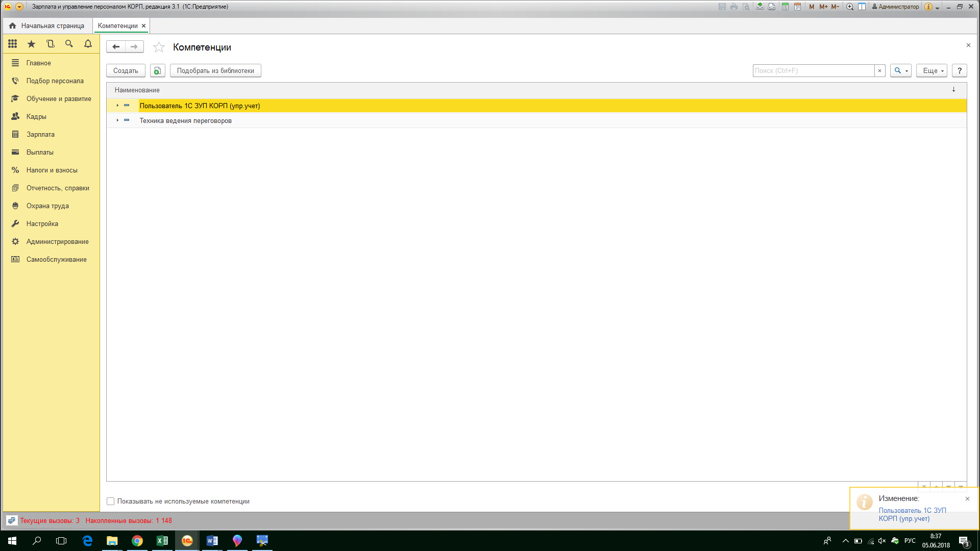Toggle Показывать не используемые компетенции checkbox
The image size is (980, 551).
point(110,502)
